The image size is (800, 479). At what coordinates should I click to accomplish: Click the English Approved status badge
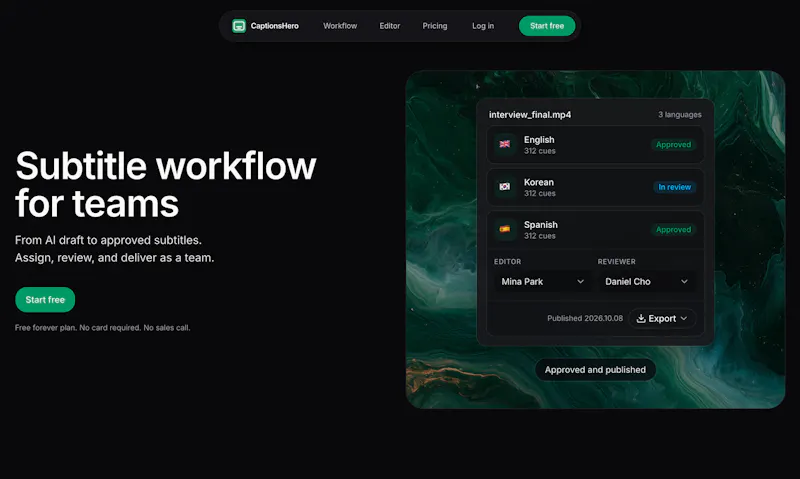pos(673,145)
